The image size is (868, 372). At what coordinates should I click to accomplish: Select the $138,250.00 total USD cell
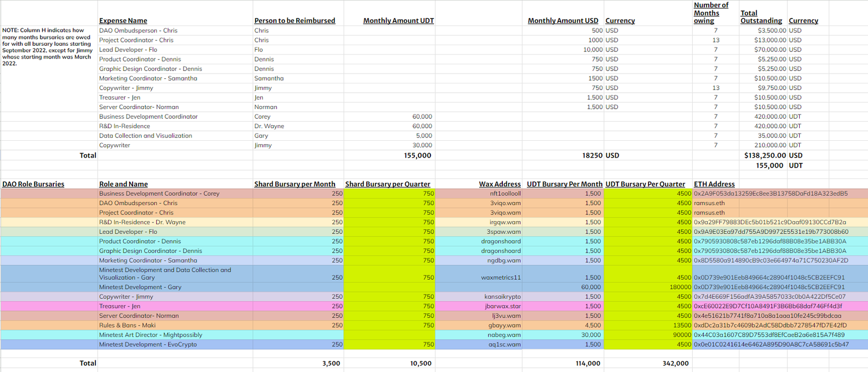(x=765, y=155)
